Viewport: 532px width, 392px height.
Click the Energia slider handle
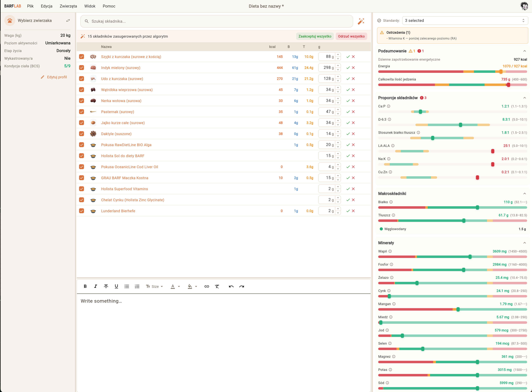(x=501, y=72)
